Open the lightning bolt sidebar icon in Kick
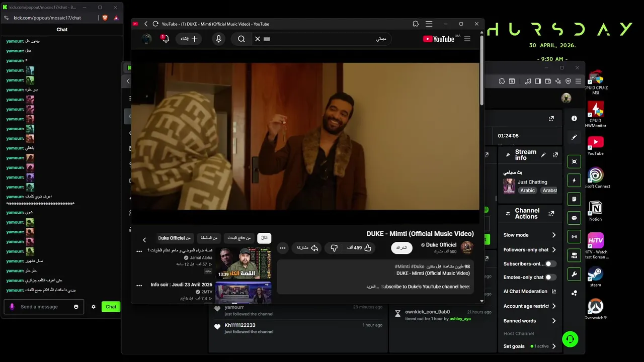This screenshot has width=644, height=362. pyautogui.click(x=574, y=180)
